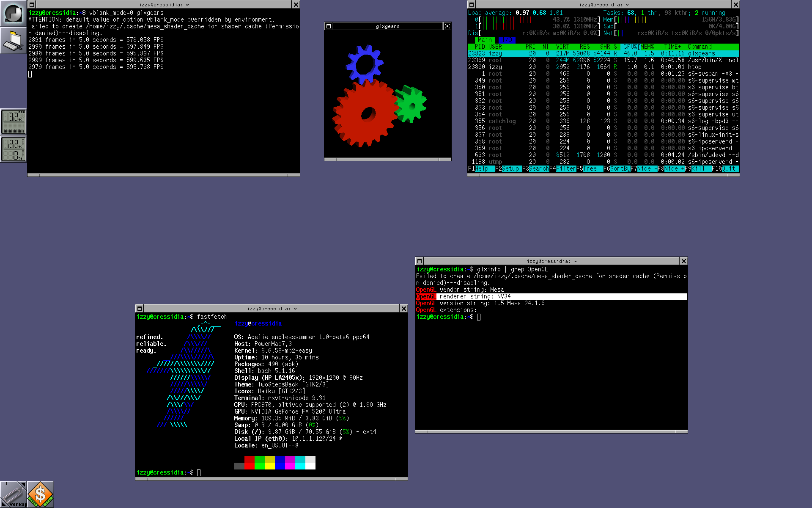Click the Workspace 1 clip paperclip icon
Screen dimensions: 812x508
14,494
